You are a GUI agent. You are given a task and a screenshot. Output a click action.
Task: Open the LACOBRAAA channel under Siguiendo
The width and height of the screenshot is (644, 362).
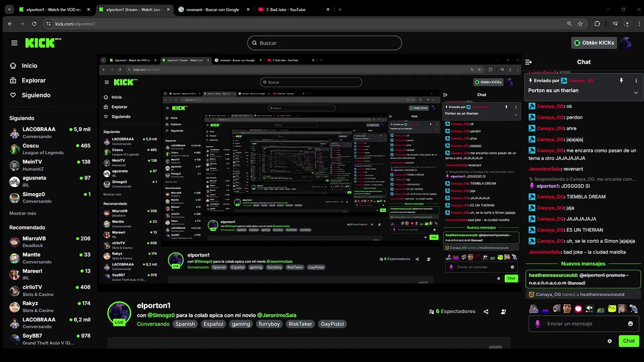point(49,133)
